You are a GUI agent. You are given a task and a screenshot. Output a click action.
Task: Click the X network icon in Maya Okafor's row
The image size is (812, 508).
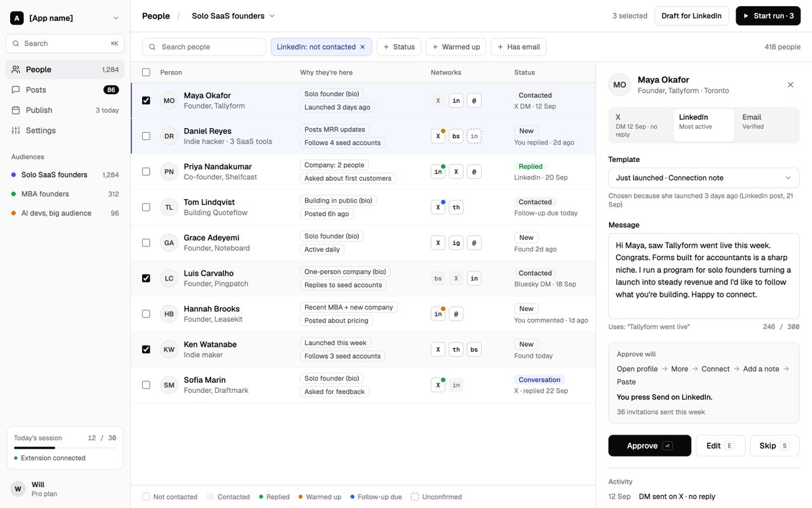tap(438, 100)
